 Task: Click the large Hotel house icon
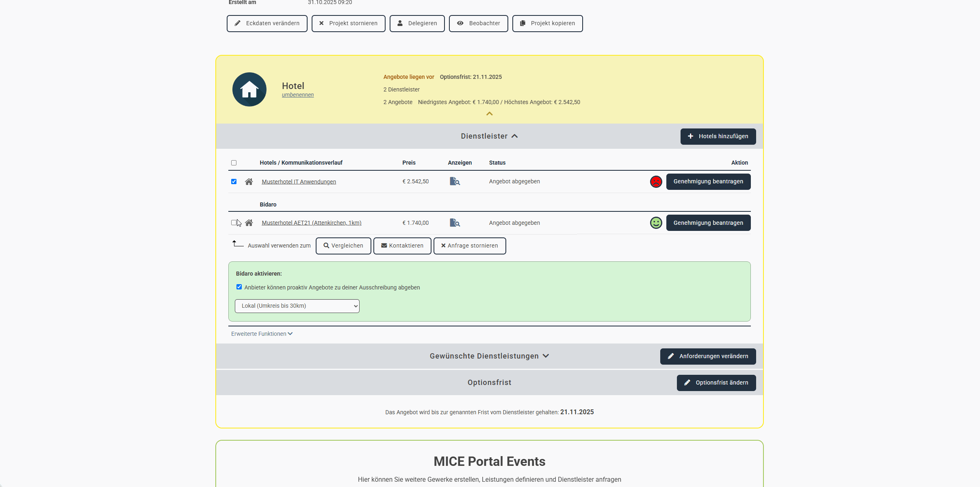pos(249,89)
